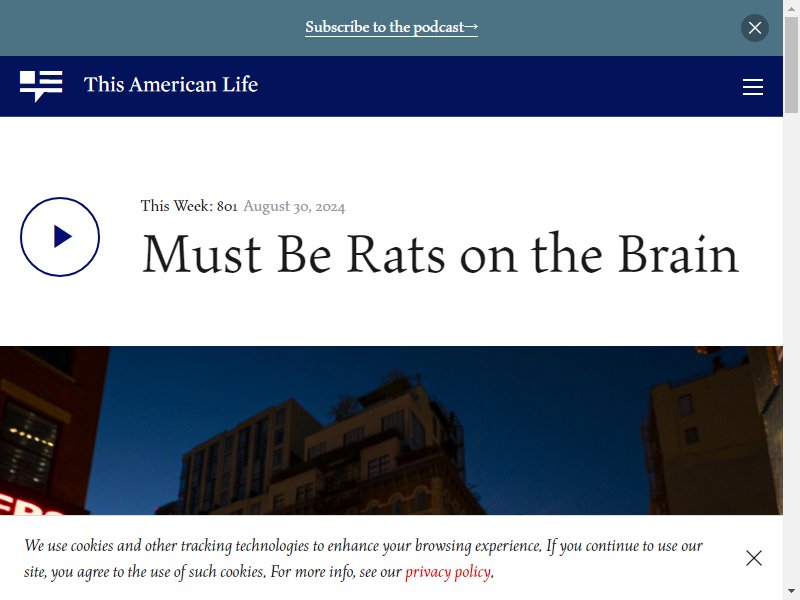Image resolution: width=800 pixels, height=600 pixels.
Task: Open the privacy policy link
Action: coord(448,572)
